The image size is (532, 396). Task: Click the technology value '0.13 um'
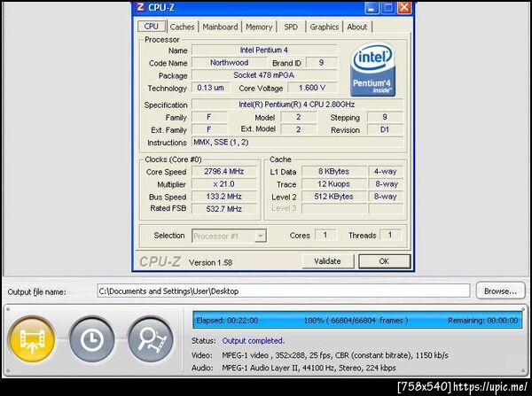(210, 88)
